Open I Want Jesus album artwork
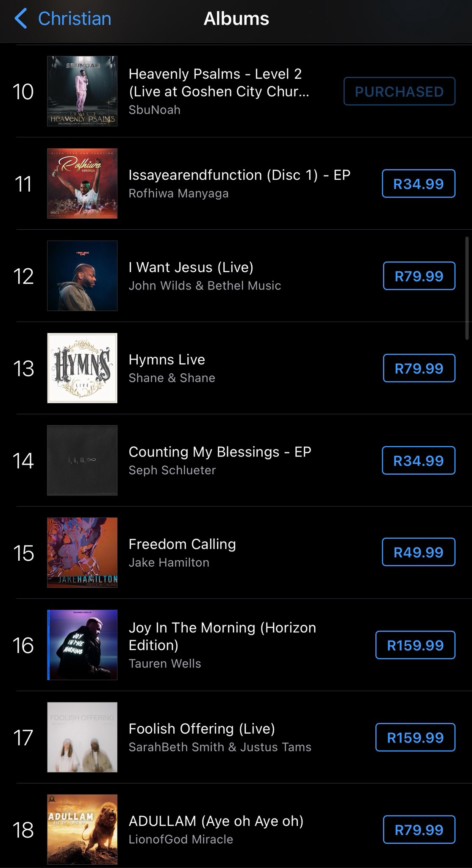472x868 pixels. 82,276
